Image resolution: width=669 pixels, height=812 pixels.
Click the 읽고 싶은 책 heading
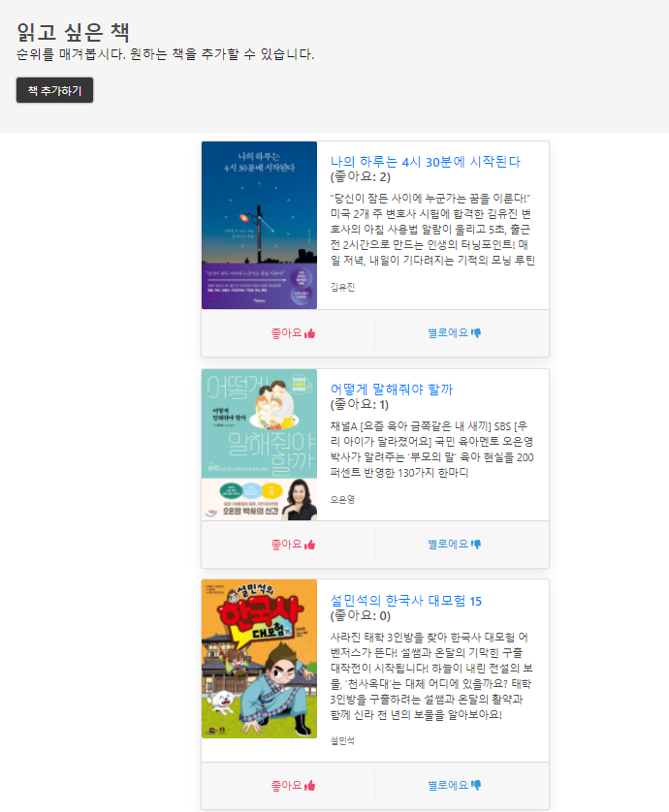click(73, 32)
